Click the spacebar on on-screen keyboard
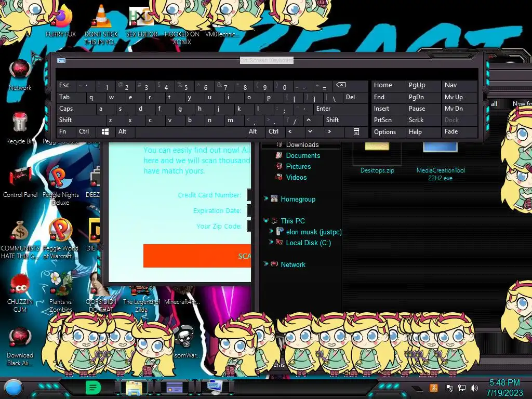This screenshot has height=399, width=532. point(190,131)
